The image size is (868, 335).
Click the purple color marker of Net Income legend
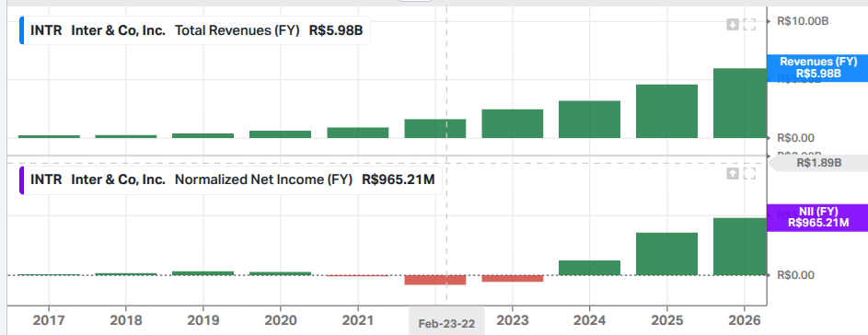(x=21, y=180)
